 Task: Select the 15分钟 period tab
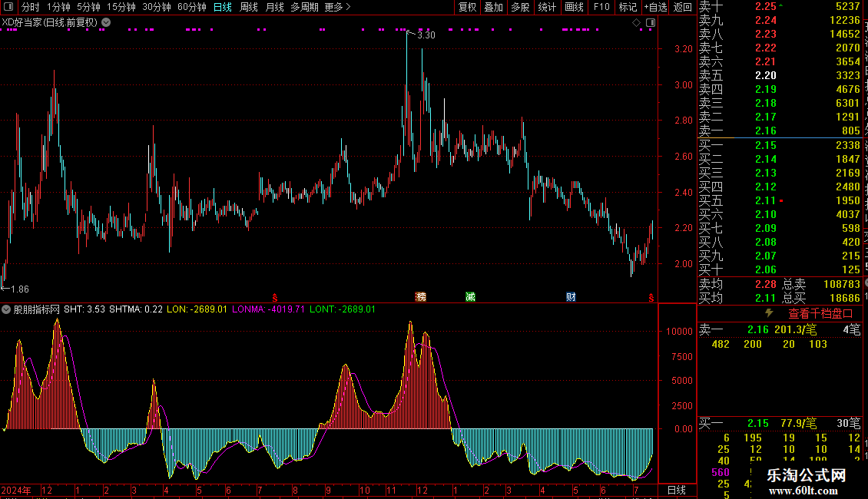coord(121,7)
